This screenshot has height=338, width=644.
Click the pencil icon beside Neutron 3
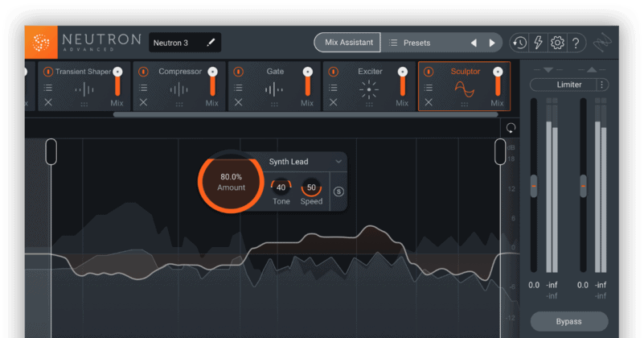point(211,43)
